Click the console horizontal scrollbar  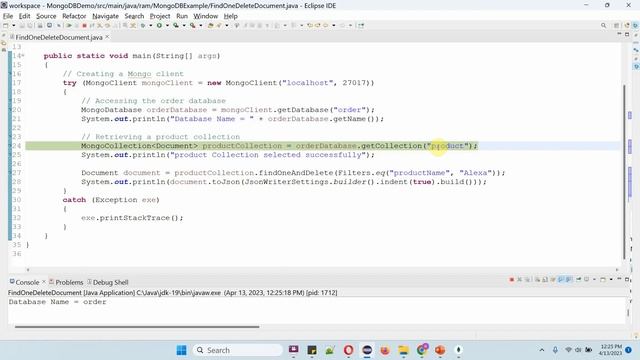pyautogui.click(x=137, y=327)
